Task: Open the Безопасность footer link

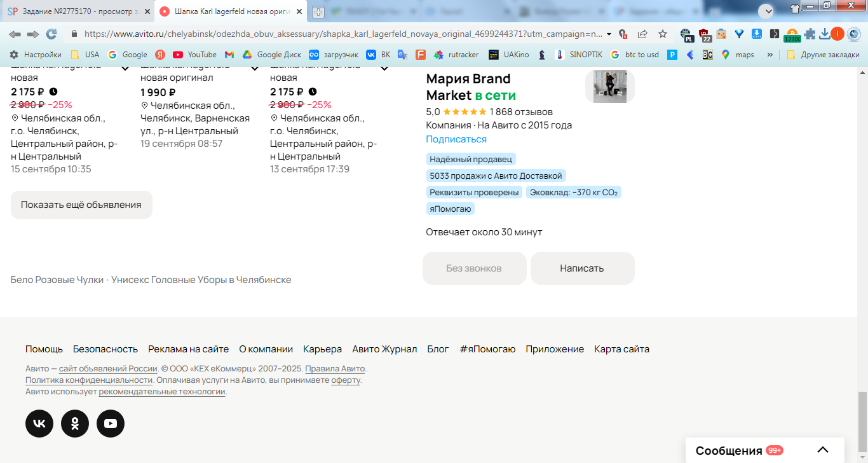Action: click(x=105, y=349)
